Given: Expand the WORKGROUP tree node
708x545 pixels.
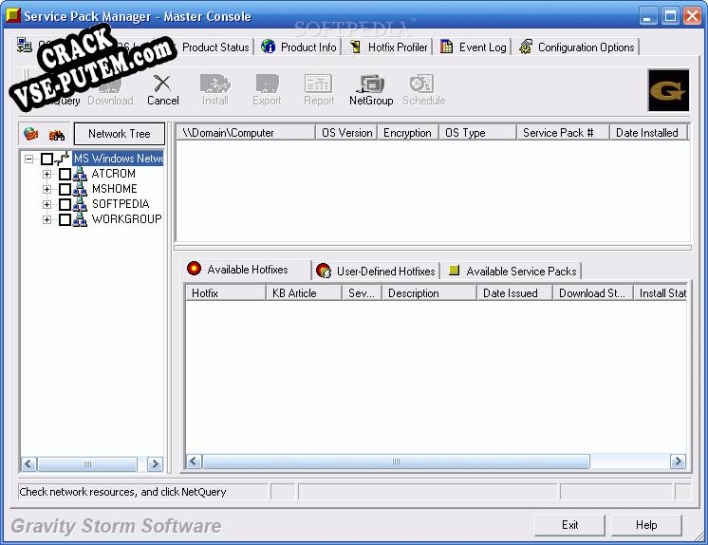Looking at the screenshot, I should point(47,219).
